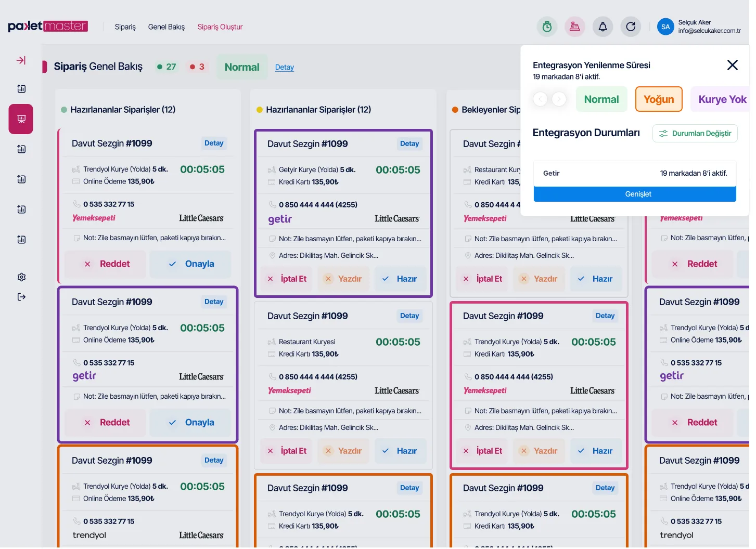Click the green stopwatch icon in header
The height and width of the screenshot is (549, 756).
[547, 27]
